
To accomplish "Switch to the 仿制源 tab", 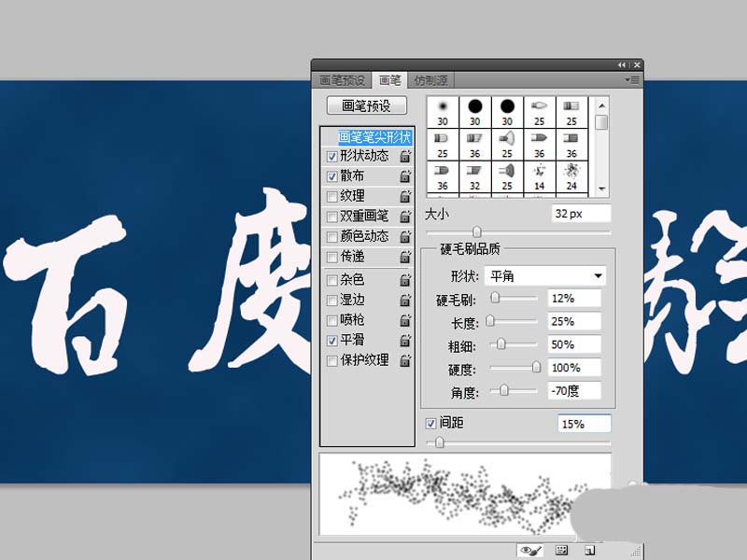I will pos(430,80).
